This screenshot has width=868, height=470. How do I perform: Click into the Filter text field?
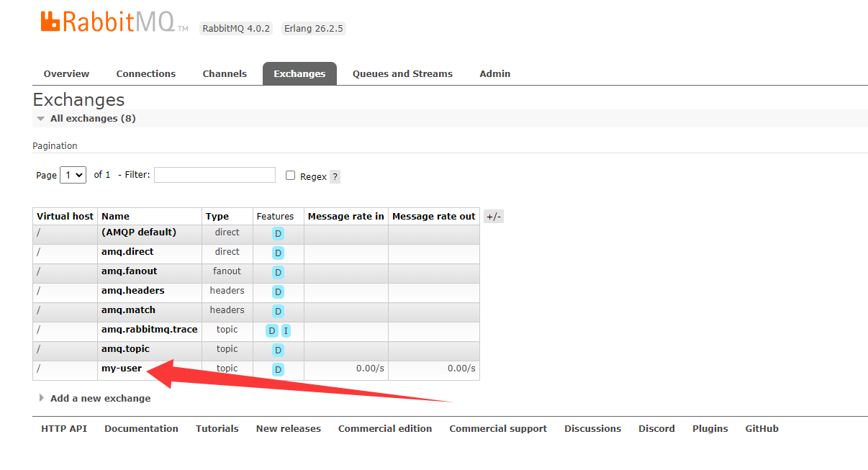point(214,175)
